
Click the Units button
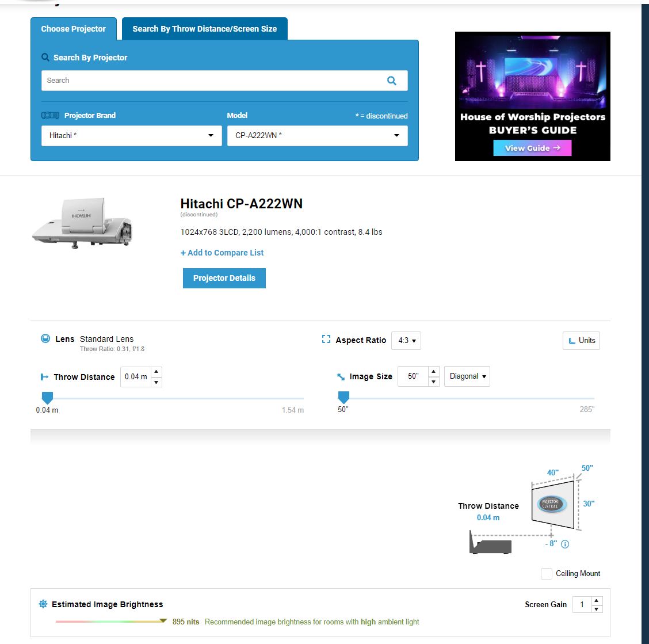[x=581, y=341]
